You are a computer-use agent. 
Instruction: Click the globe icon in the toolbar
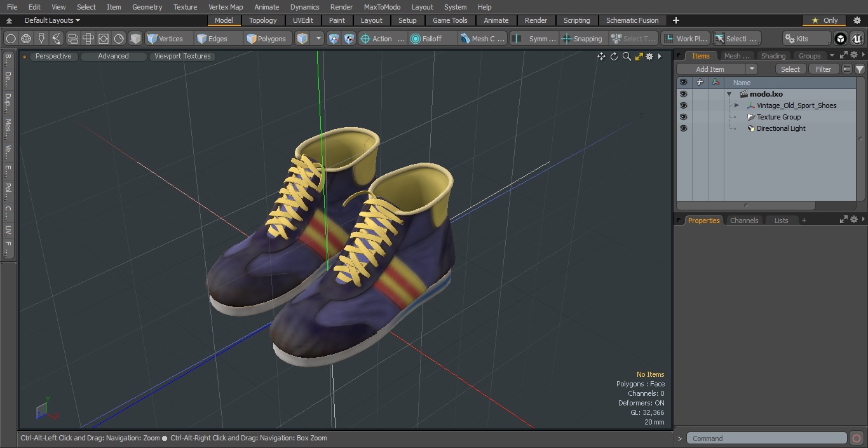26,39
